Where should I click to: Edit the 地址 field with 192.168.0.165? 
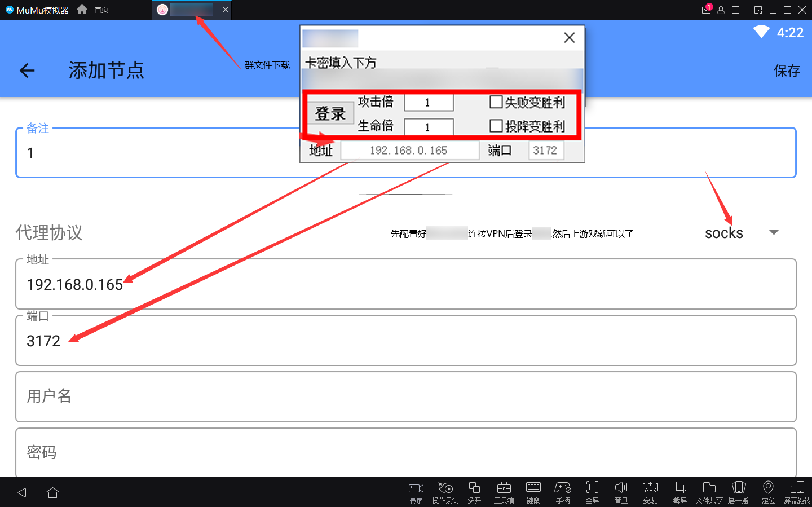406,284
